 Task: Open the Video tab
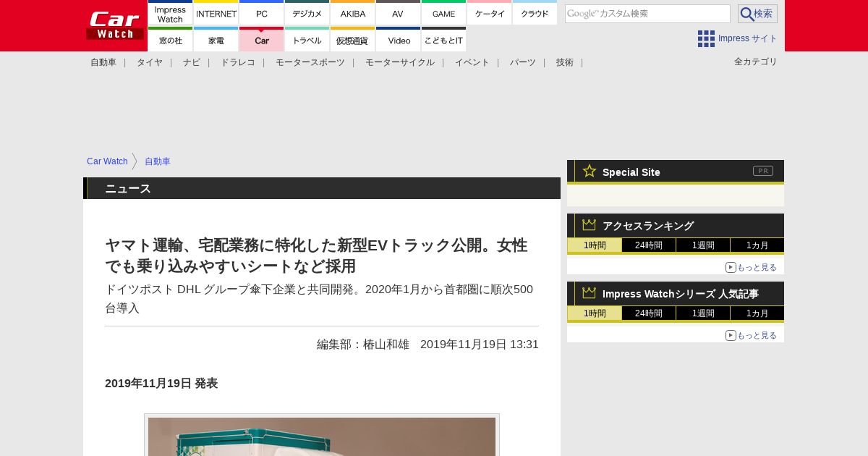[399, 40]
